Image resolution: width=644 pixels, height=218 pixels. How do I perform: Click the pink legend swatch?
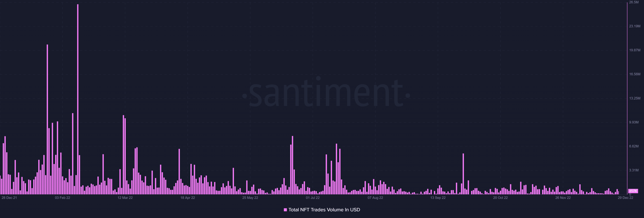(285, 210)
